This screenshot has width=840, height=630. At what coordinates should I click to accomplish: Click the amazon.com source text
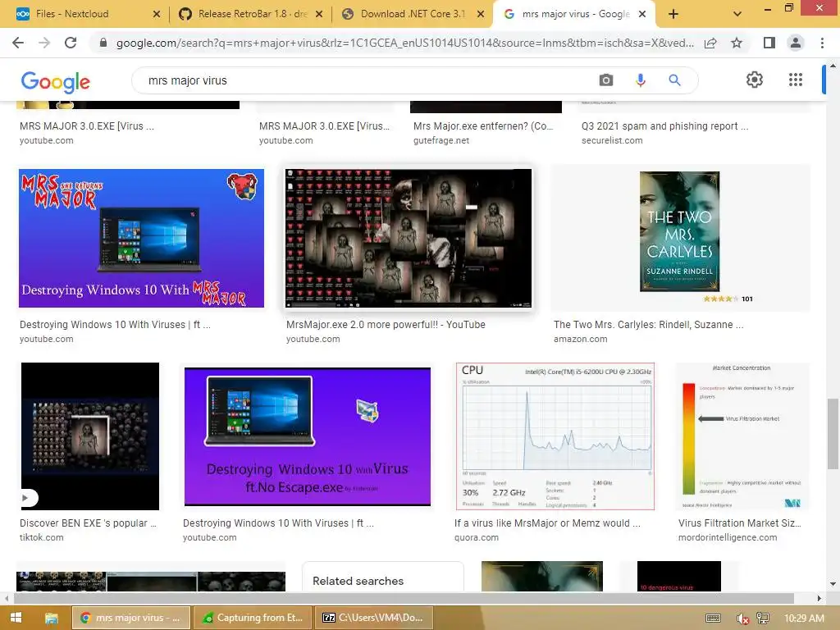(581, 339)
